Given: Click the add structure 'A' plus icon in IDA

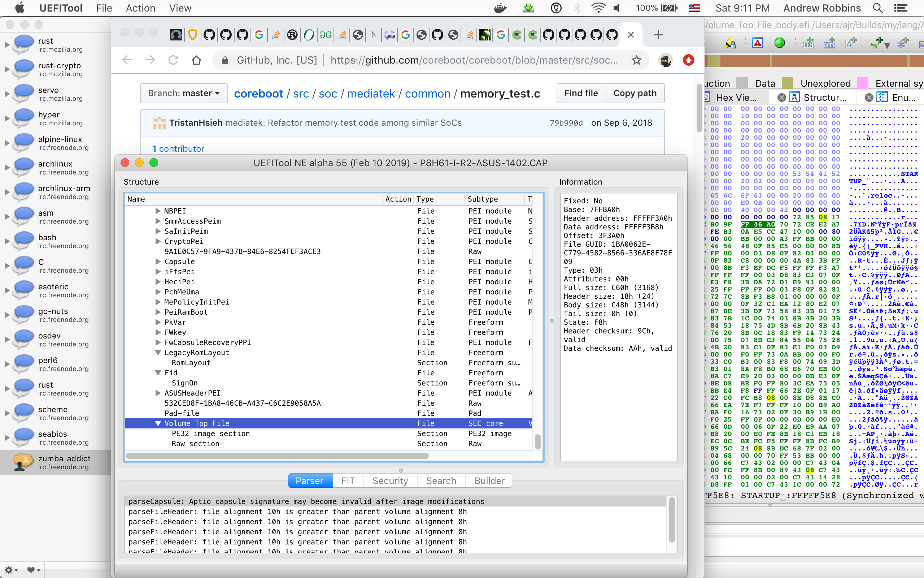Looking at the screenshot, I should pyautogui.click(x=851, y=43).
